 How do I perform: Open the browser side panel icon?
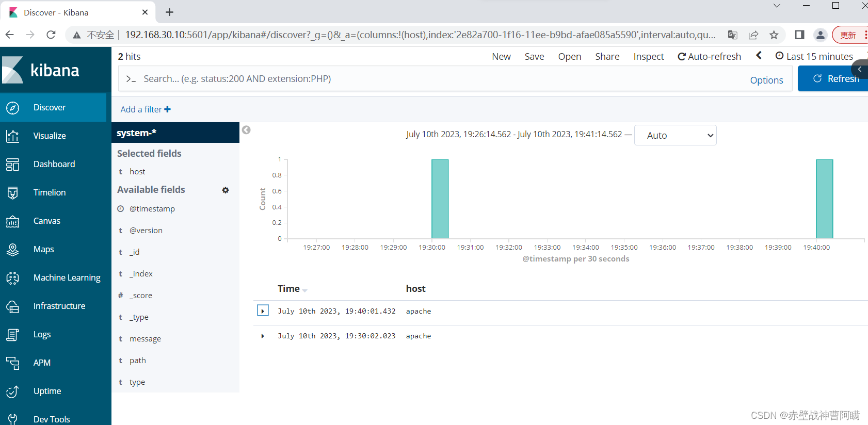click(799, 35)
